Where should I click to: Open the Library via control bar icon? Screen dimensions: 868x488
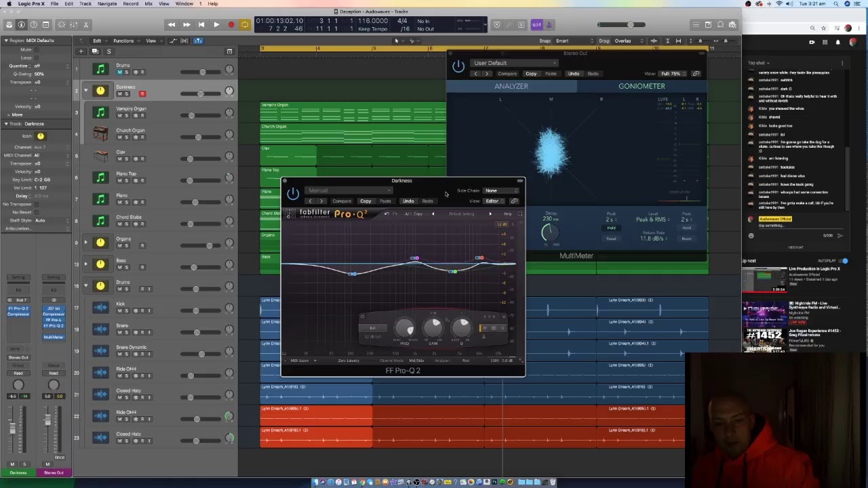pos(9,24)
